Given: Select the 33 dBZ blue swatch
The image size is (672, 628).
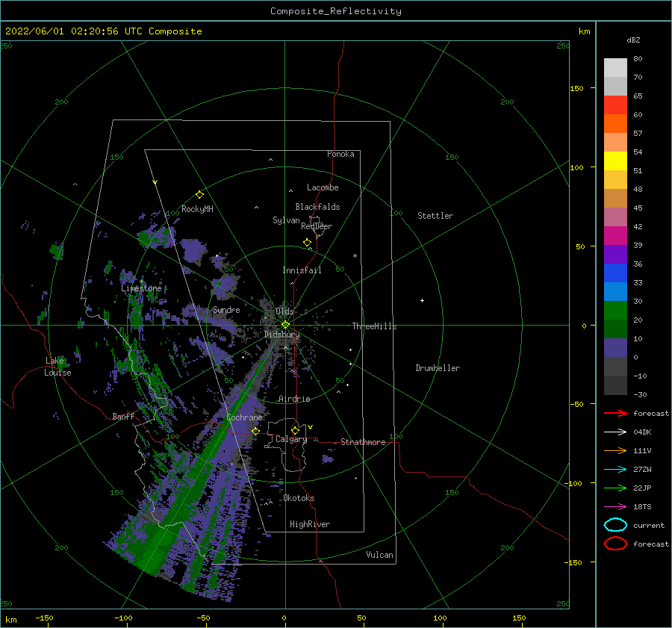Looking at the screenshot, I should 615,291.
